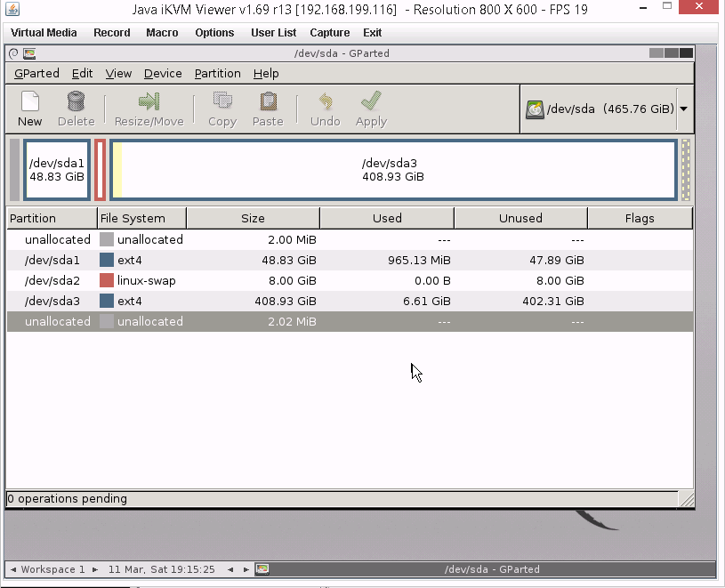The height and width of the screenshot is (588, 725).
Task: Select /dev/sda (465.76 GiB) device combo box
Action: coord(607,109)
